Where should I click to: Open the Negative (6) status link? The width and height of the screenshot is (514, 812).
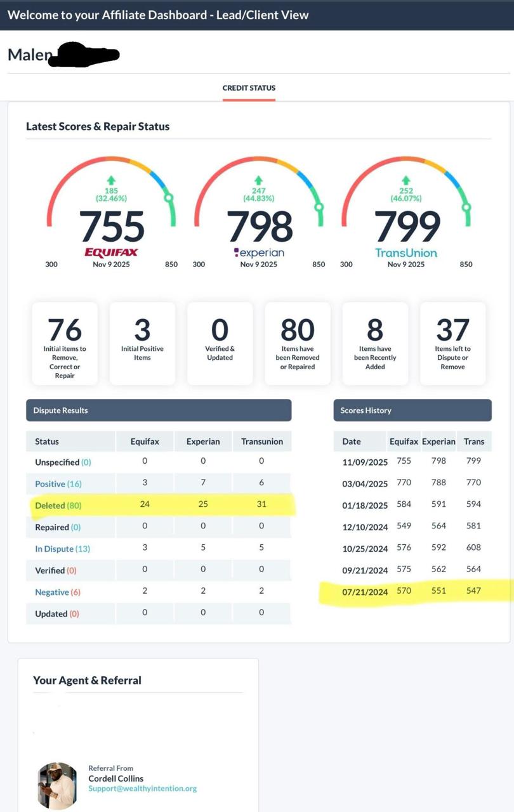(57, 592)
